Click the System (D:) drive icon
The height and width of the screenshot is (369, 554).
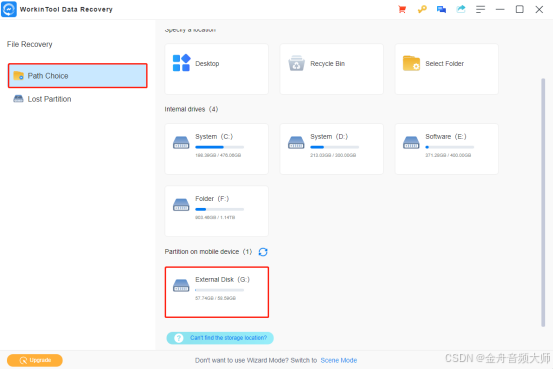[296, 143]
